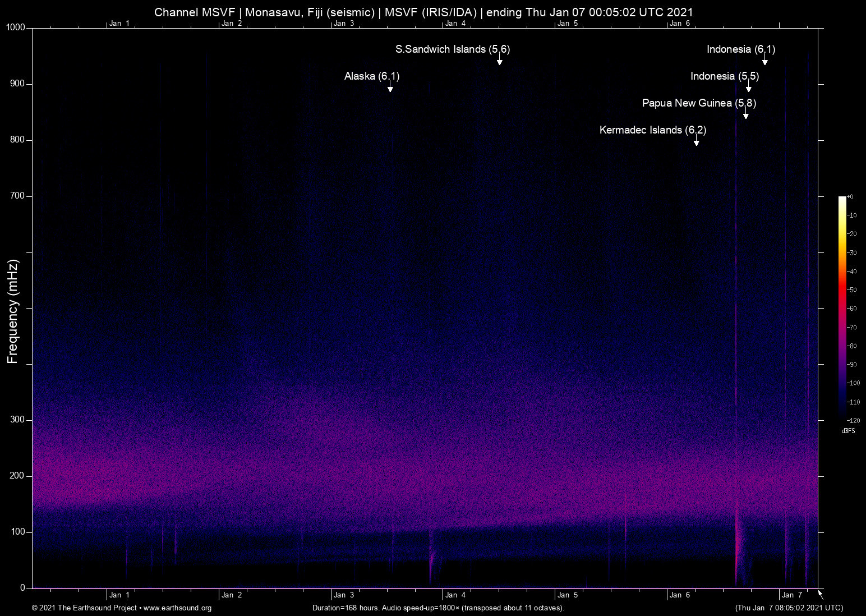The height and width of the screenshot is (616, 866).
Task: Click Jan 5 on the top time axis
Action: (568, 23)
